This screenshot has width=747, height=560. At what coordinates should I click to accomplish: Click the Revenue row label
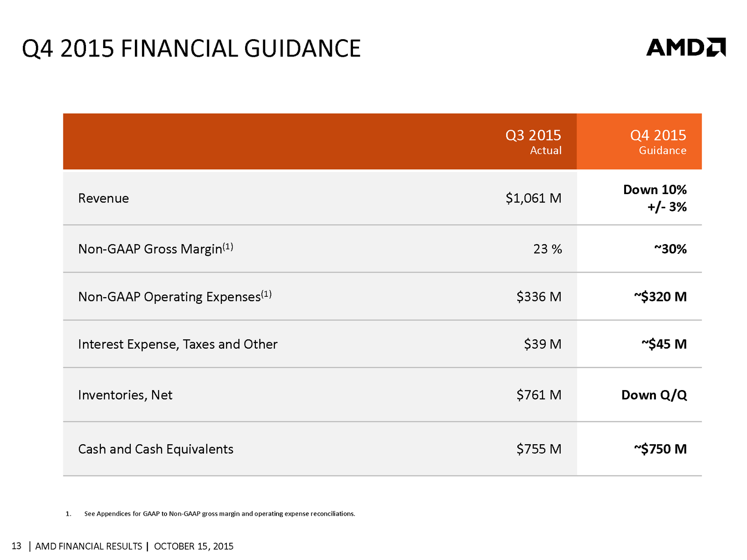point(104,198)
